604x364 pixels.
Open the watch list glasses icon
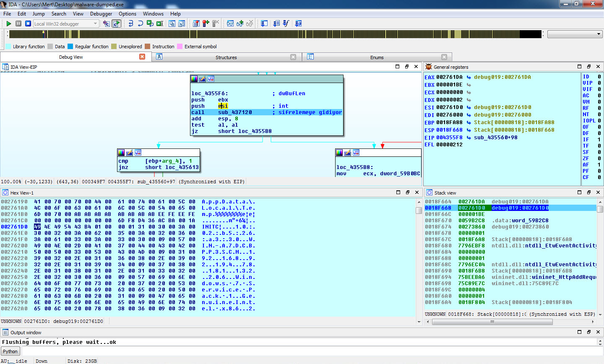230,23
